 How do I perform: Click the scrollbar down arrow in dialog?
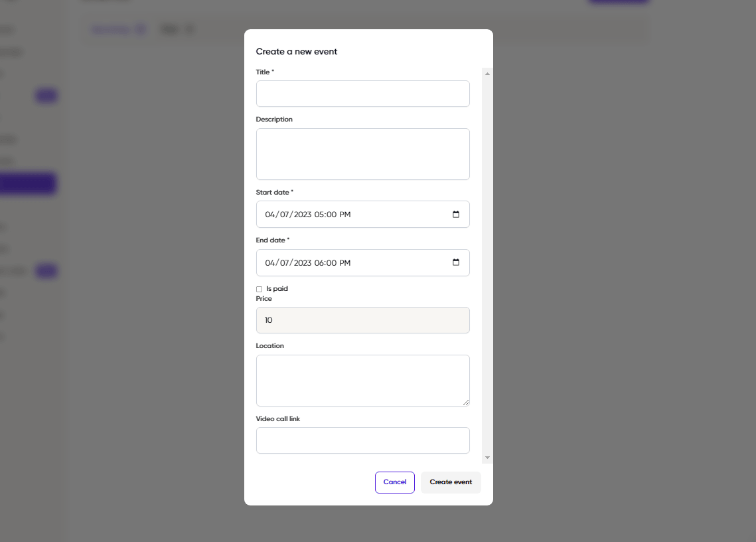[x=487, y=458]
